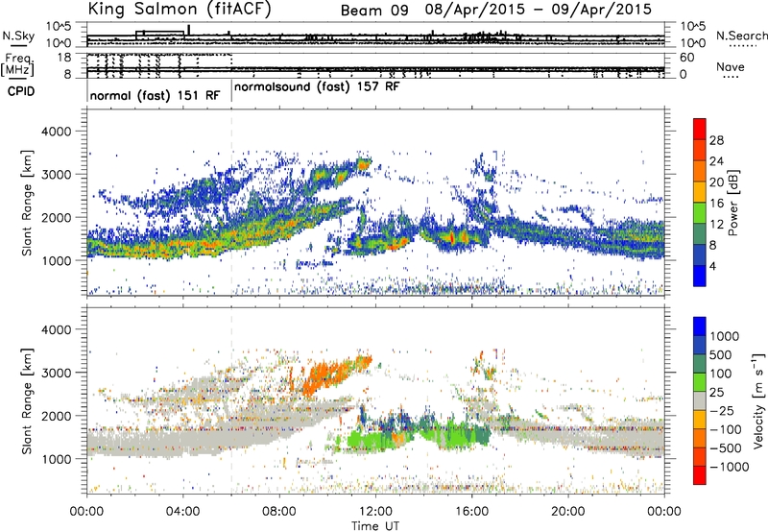Click the '4000' tick label on the power panel

pos(57,132)
